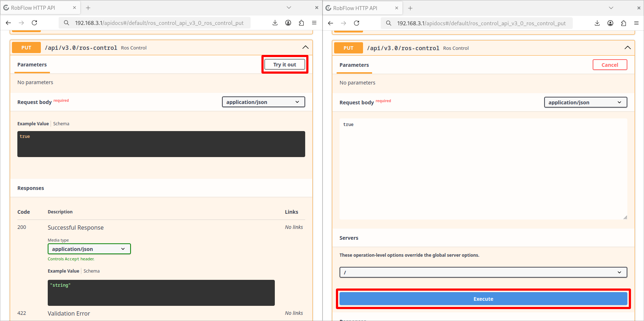Open account icon in right browser window
The height and width of the screenshot is (321, 644).
(610, 23)
